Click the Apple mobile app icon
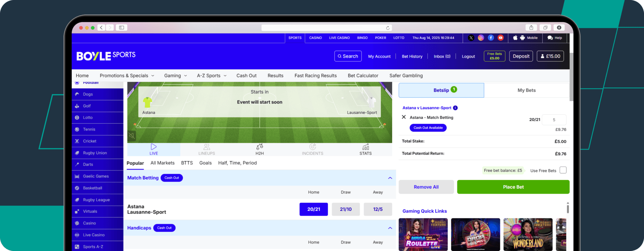The height and width of the screenshot is (251, 644). 515,38
